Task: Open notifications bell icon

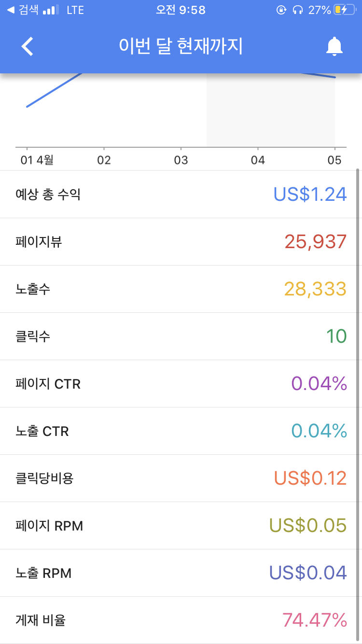Action: click(334, 46)
